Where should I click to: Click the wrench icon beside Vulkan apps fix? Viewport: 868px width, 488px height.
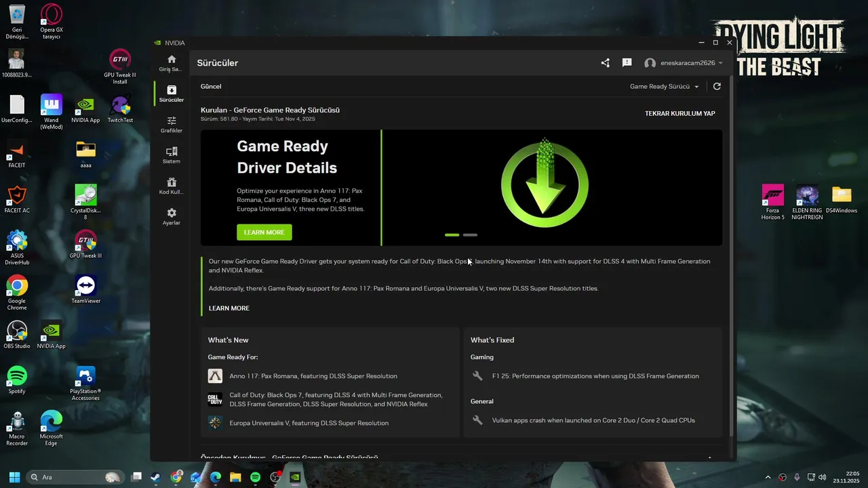tap(477, 420)
